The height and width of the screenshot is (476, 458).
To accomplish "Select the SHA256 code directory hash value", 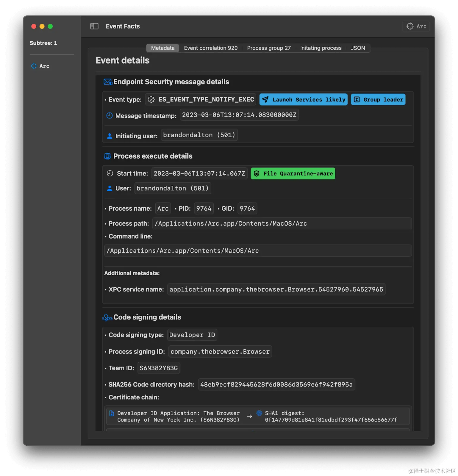I will (x=276, y=384).
